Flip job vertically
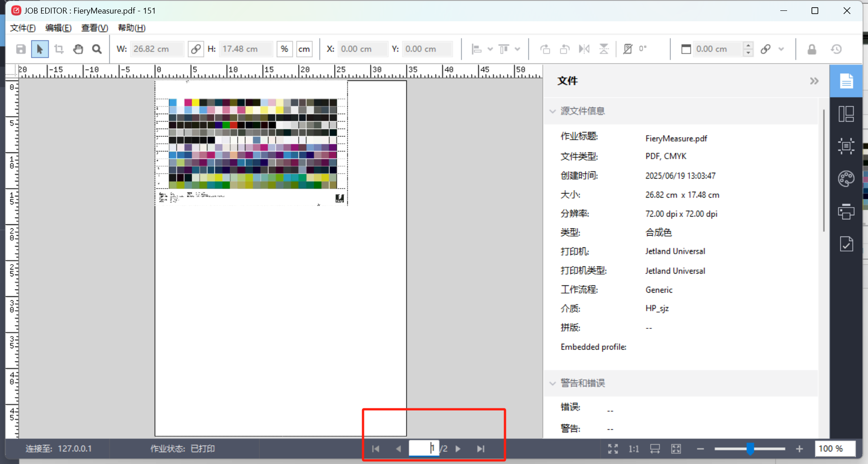The height and width of the screenshot is (464, 868). pos(604,49)
